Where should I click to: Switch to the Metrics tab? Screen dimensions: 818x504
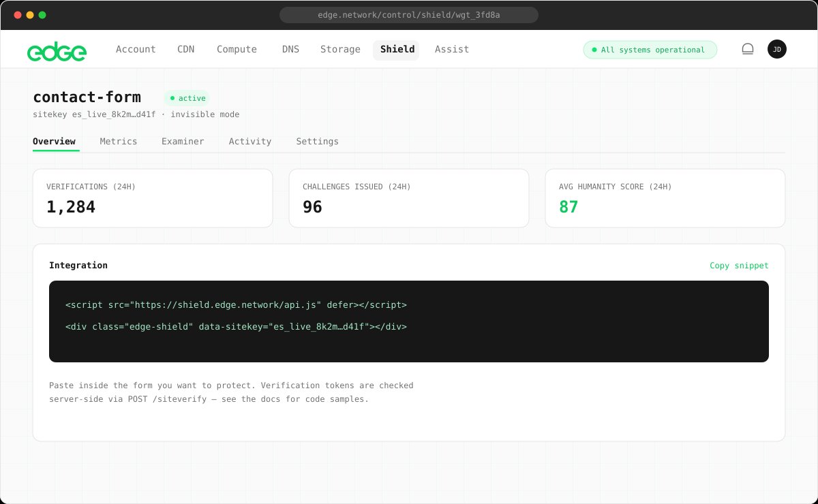pos(119,142)
